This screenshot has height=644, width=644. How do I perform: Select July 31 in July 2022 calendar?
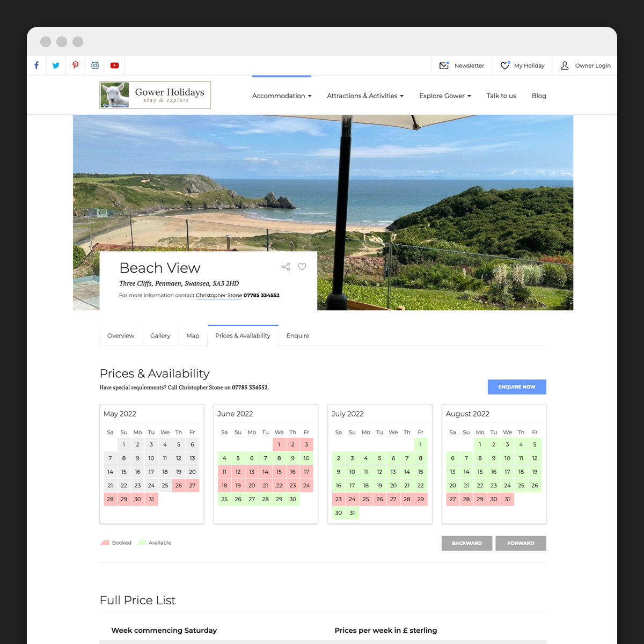click(352, 513)
